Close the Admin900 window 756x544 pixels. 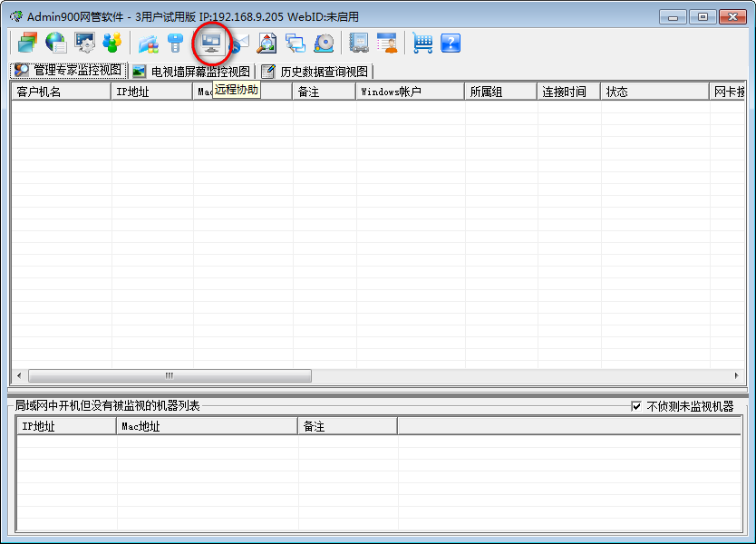tap(732, 17)
